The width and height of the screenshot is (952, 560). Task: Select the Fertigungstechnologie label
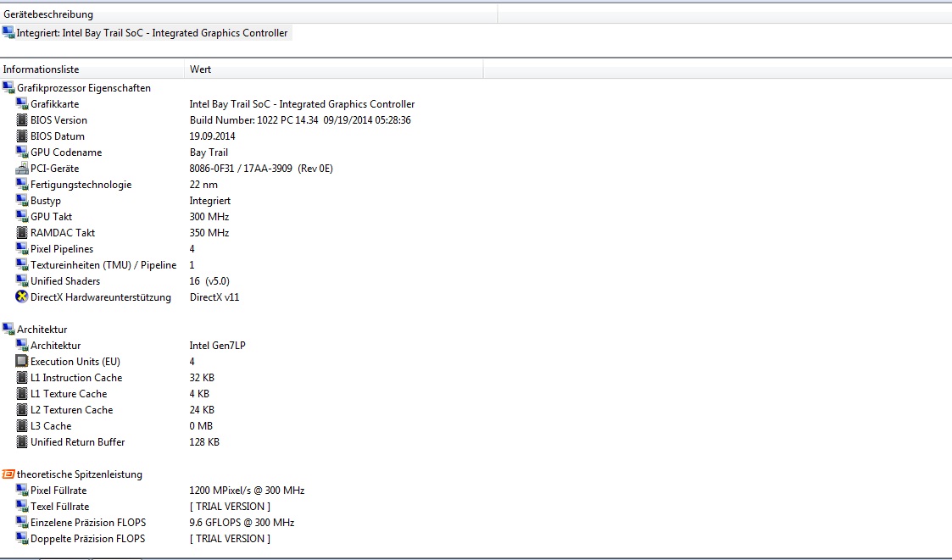(x=81, y=185)
